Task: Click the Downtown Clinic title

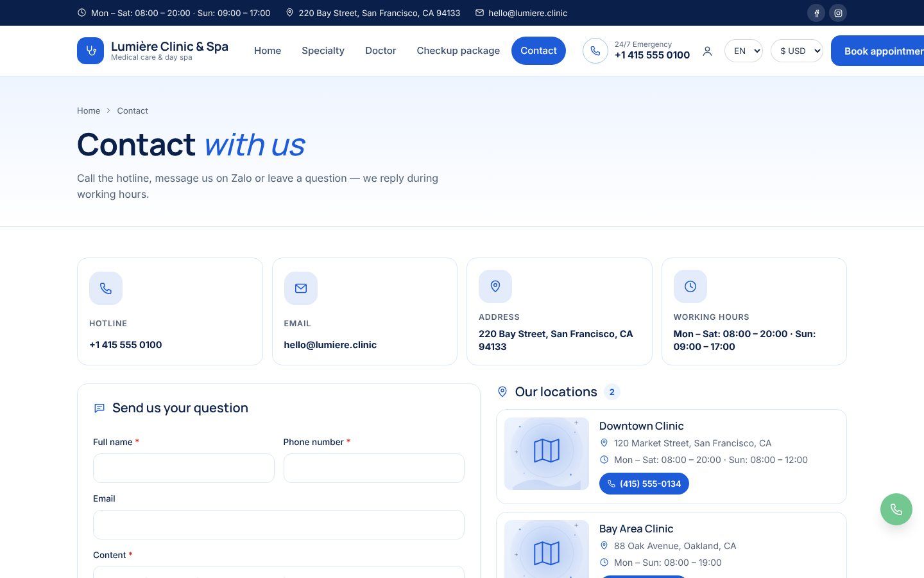Action: tap(641, 426)
